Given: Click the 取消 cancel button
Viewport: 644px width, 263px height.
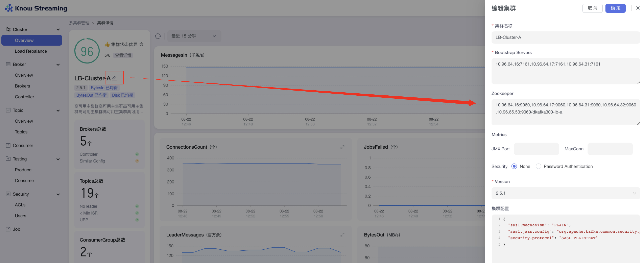Looking at the screenshot, I should 592,8.
